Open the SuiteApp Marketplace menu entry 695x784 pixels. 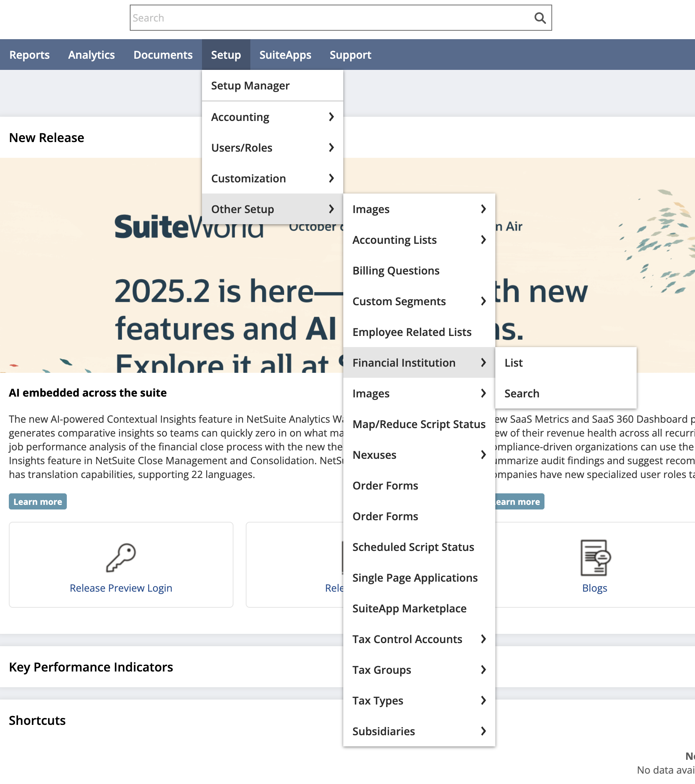pos(409,609)
